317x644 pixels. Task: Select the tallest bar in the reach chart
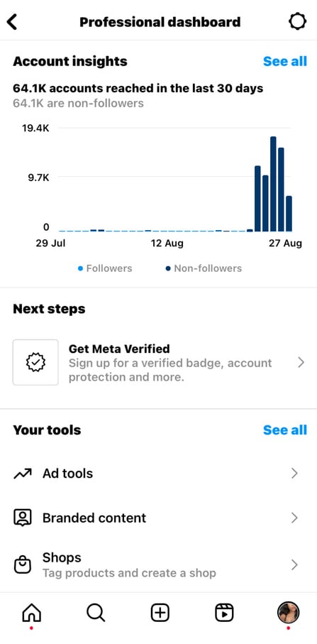coord(273,184)
